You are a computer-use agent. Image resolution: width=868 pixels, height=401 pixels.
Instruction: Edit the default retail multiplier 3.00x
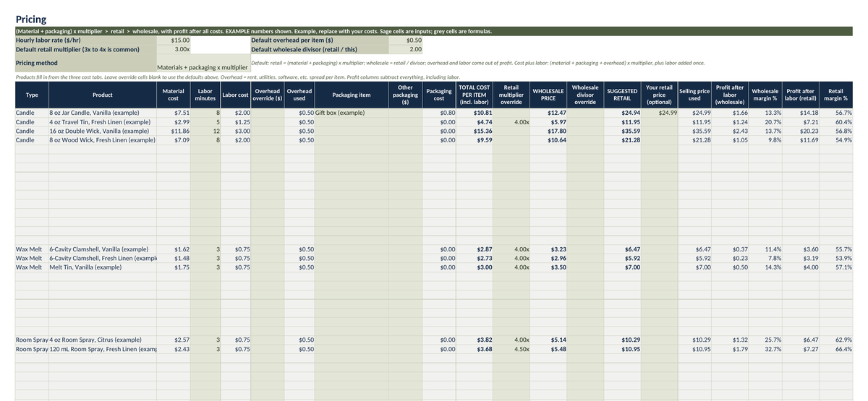[174, 50]
